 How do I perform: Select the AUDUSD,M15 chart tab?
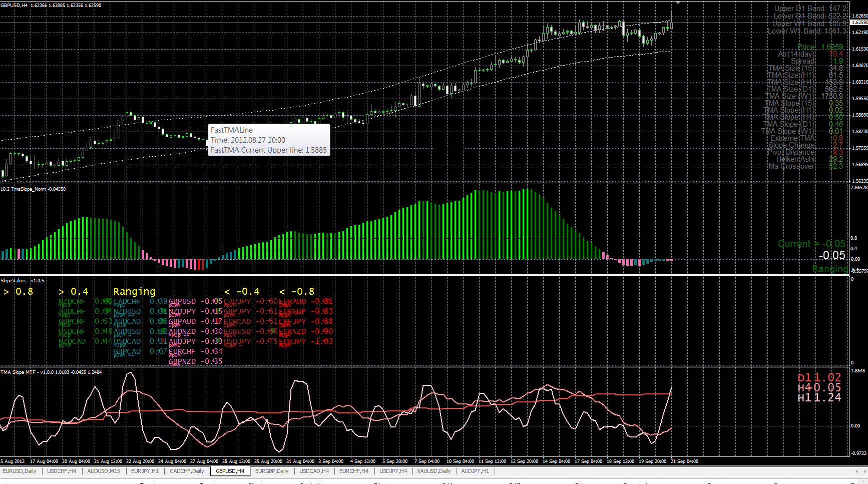coord(104,471)
